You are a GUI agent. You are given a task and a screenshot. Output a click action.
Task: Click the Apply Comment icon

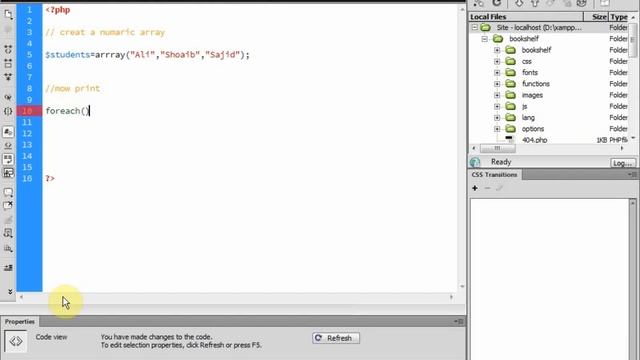(x=8, y=192)
